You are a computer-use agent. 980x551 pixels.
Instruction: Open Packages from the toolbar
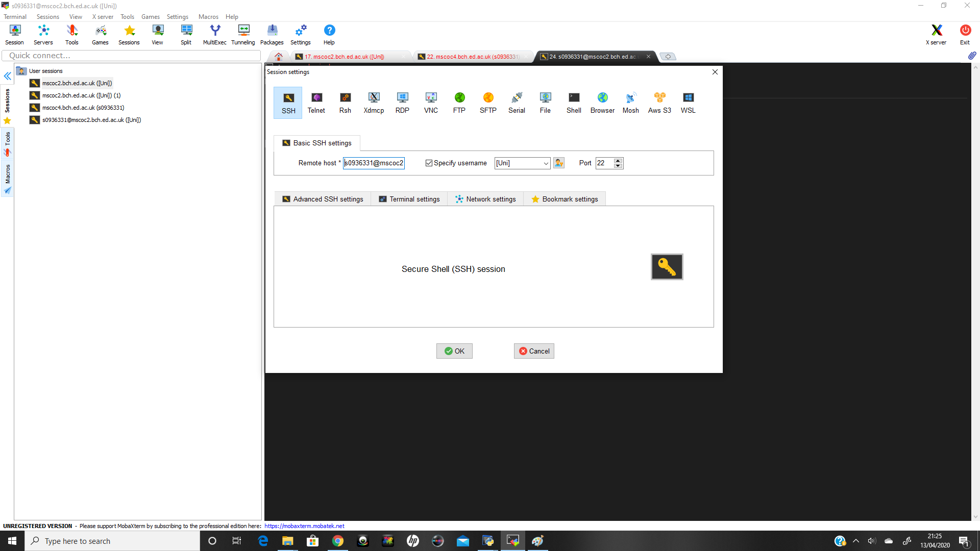pyautogui.click(x=272, y=35)
